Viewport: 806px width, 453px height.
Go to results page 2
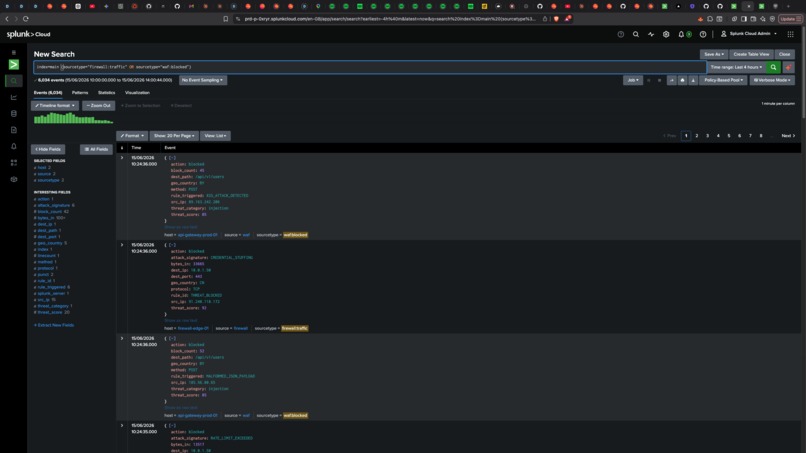coord(697,136)
